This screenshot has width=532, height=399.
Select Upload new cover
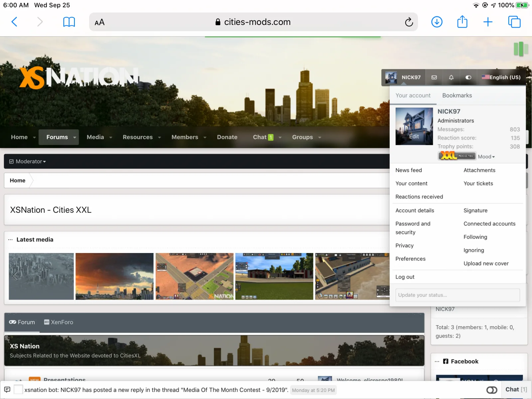coord(486,264)
